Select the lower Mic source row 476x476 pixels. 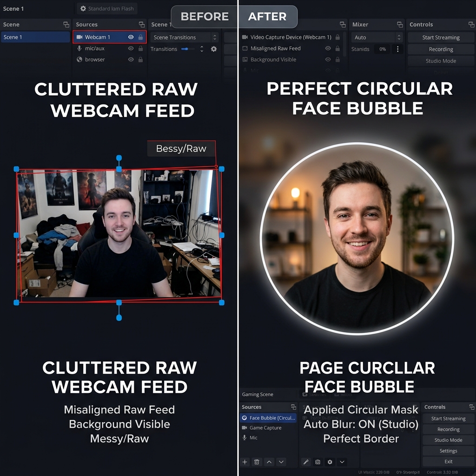268,437
